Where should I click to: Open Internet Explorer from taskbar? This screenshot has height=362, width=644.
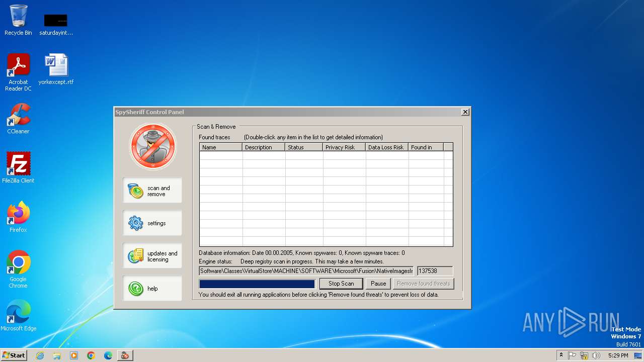pos(40,355)
